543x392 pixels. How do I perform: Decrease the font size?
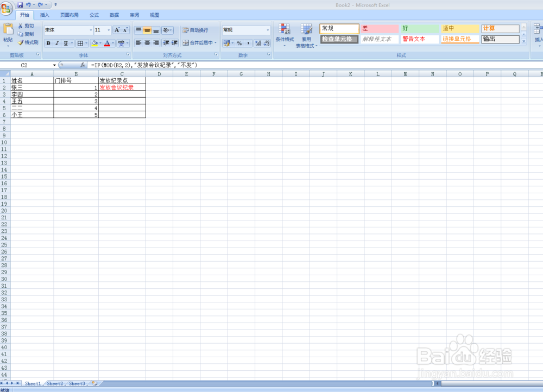click(x=125, y=30)
